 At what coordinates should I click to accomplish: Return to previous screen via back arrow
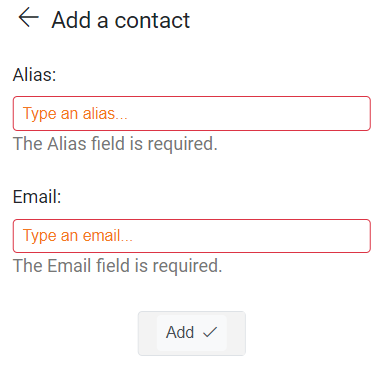[28, 17]
